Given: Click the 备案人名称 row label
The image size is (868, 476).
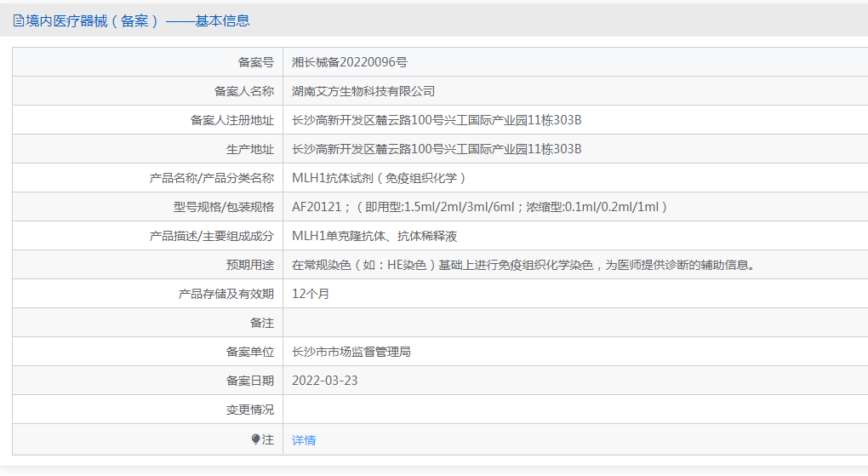Looking at the screenshot, I should tap(243, 91).
